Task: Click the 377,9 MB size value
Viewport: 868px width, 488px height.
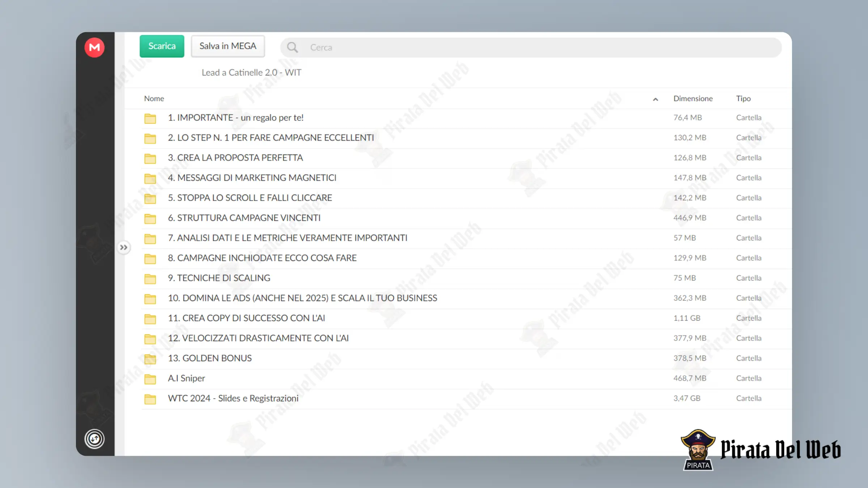Action: point(690,338)
